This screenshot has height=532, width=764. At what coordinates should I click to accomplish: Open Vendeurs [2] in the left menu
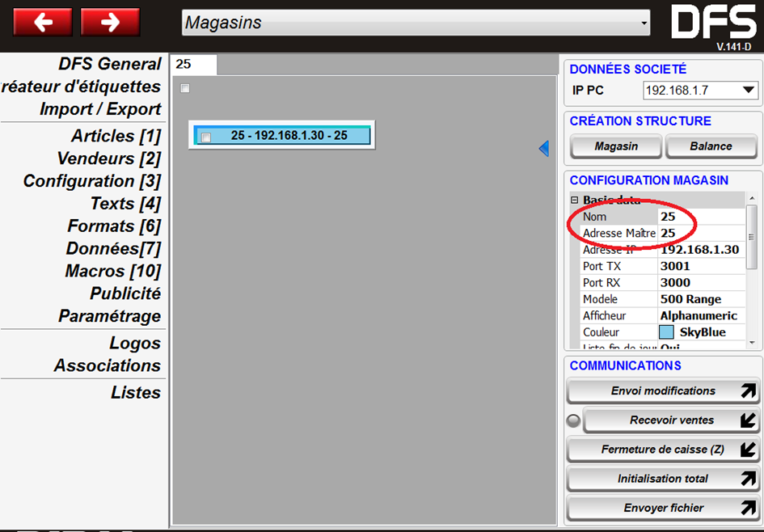point(108,158)
